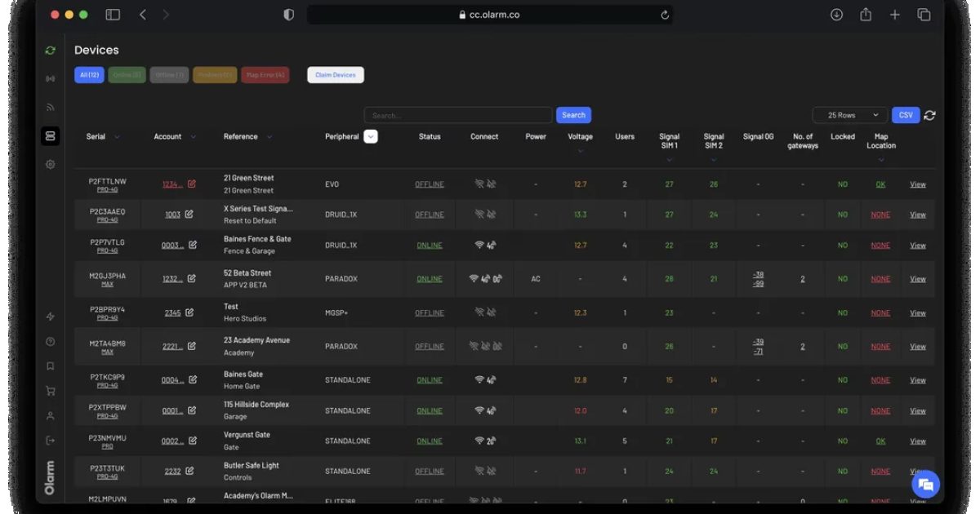Select the All (12) devices filter
This screenshot has height=514, width=980.
89,74
